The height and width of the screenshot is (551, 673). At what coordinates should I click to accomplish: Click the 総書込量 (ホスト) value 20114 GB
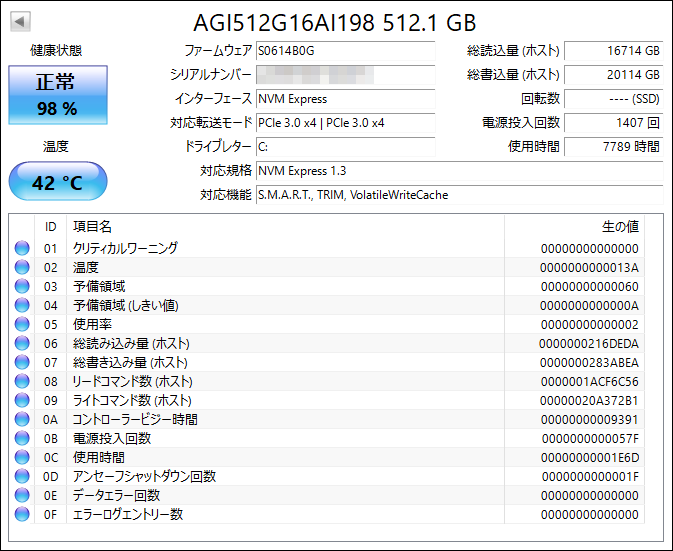pos(613,75)
